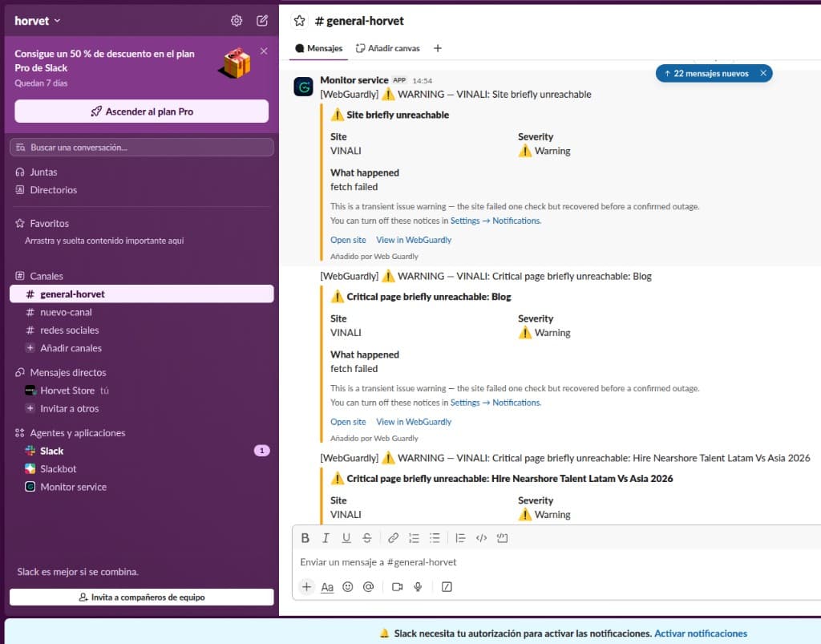The height and width of the screenshot is (644, 821).
Task: Record a video clip
Action: click(x=398, y=587)
